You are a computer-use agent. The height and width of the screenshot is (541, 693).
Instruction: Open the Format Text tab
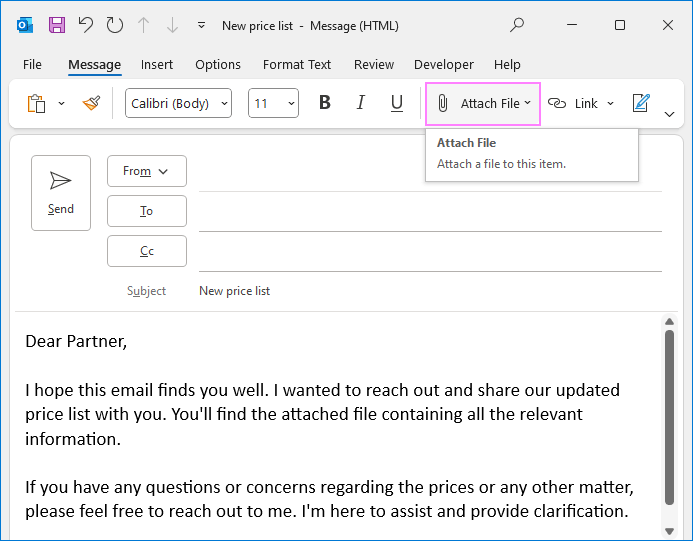tap(297, 64)
